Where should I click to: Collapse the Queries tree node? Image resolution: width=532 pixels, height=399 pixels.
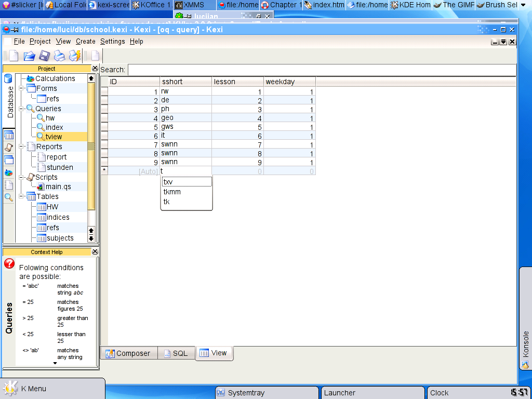click(x=22, y=109)
